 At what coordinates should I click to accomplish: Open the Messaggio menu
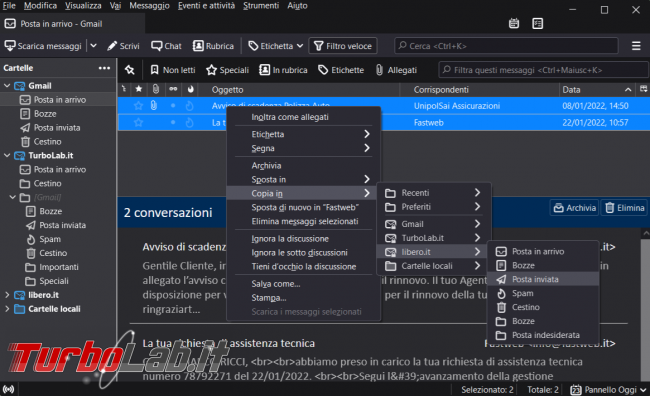point(149,6)
